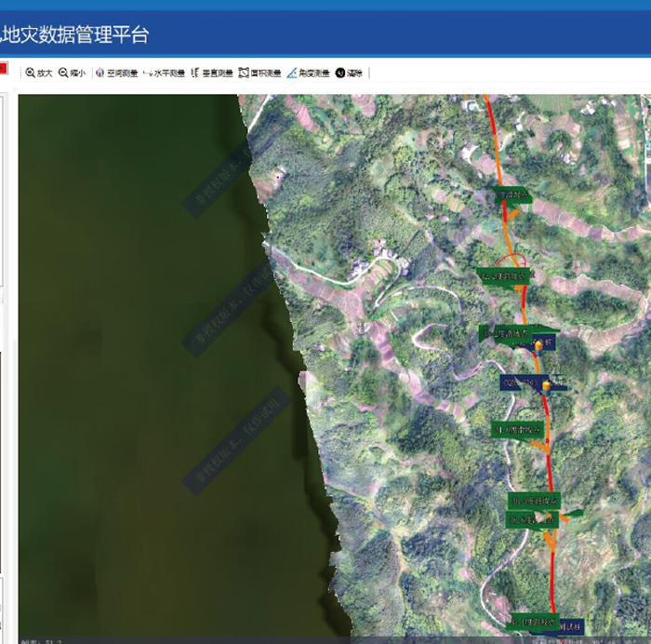651x644 pixels.
Task: Select the green label directly below the blue mid-route label
Action: tap(517, 429)
